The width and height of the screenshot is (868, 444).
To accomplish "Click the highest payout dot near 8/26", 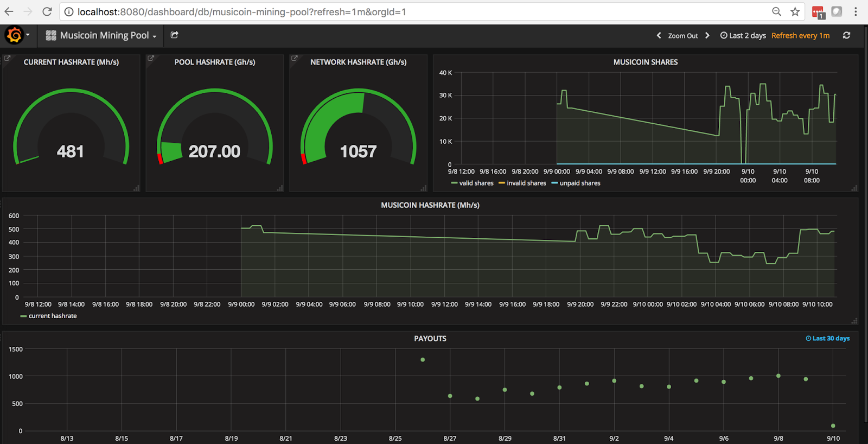I will pos(423,360).
